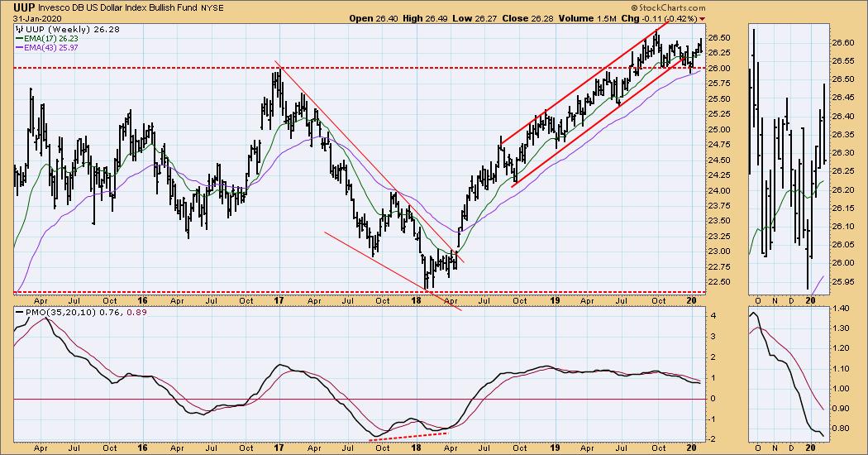
Task: Click the 26.10 label on the zoomed price axis
Action: pyautogui.click(x=844, y=226)
